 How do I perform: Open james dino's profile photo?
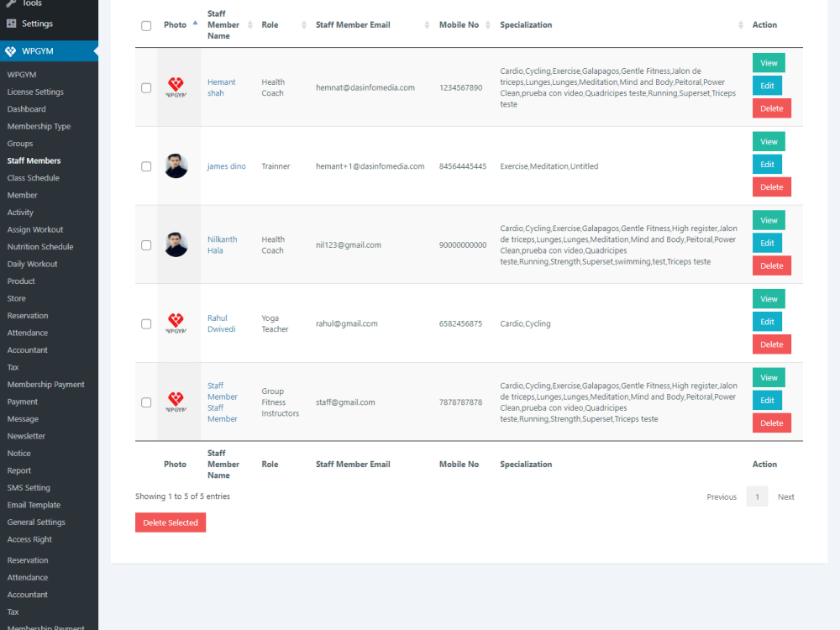point(176,166)
